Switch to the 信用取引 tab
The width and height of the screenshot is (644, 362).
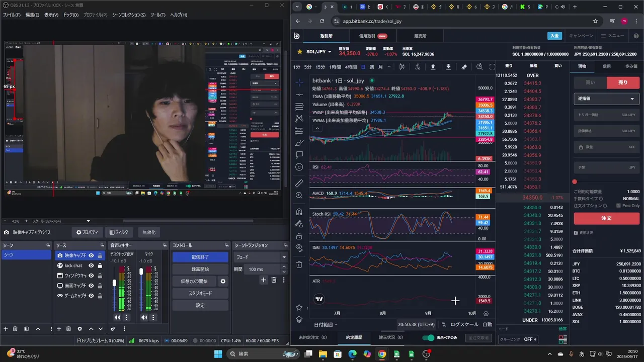[373, 36]
